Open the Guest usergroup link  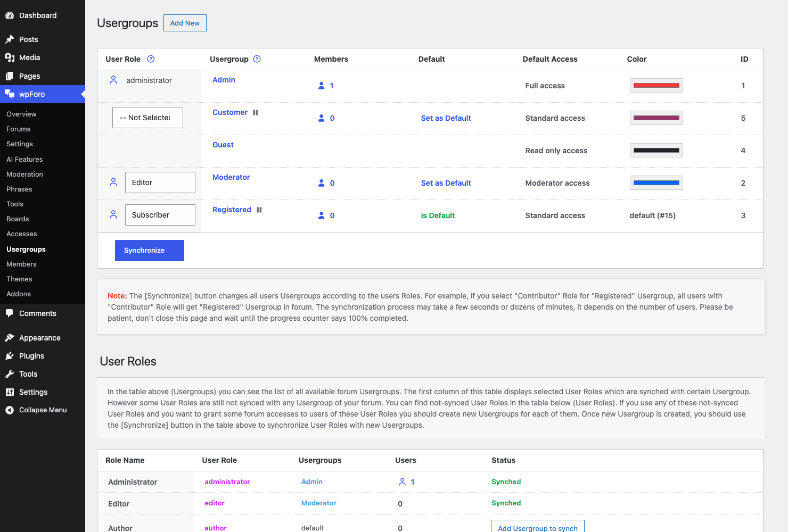223,145
